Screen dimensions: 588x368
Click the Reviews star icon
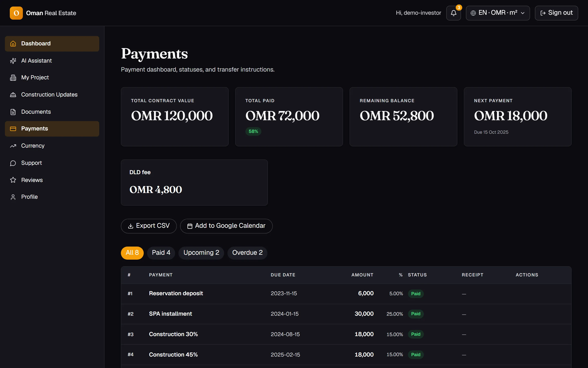(13, 180)
